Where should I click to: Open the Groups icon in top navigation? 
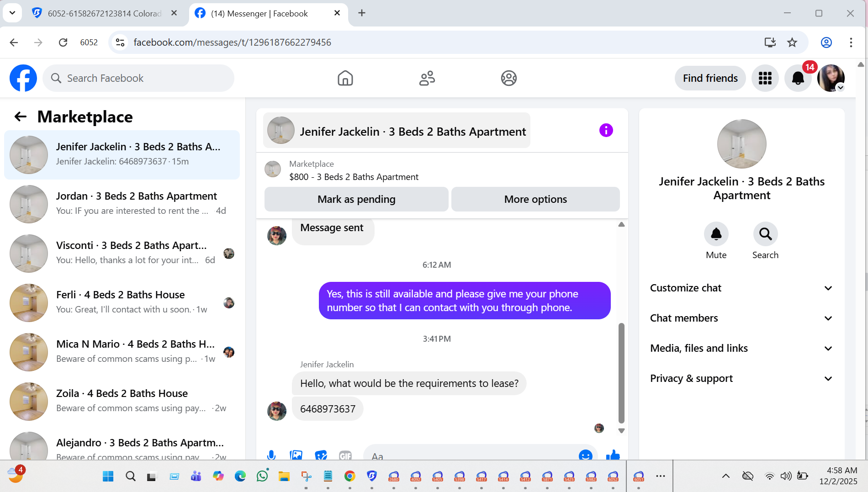click(x=509, y=78)
